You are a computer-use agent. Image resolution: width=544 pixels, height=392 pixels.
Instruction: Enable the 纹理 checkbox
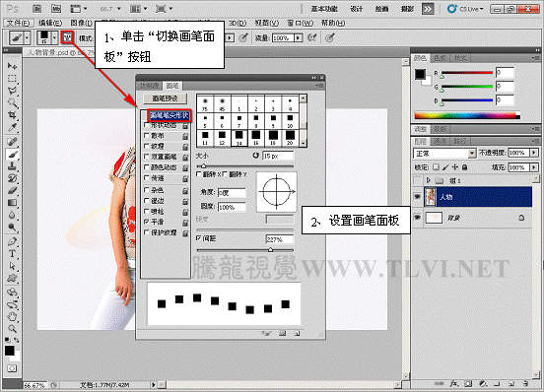pyautogui.click(x=147, y=146)
